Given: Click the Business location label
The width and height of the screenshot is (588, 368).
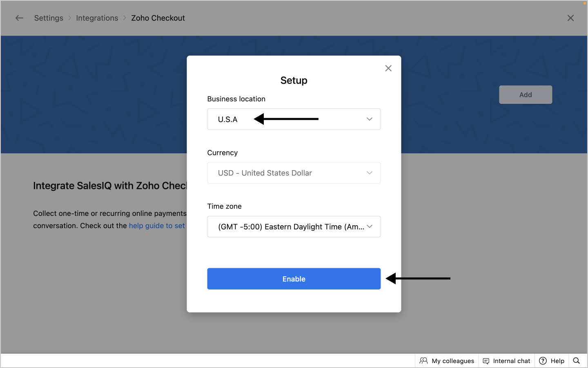Looking at the screenshot, I should pos(236,99).
